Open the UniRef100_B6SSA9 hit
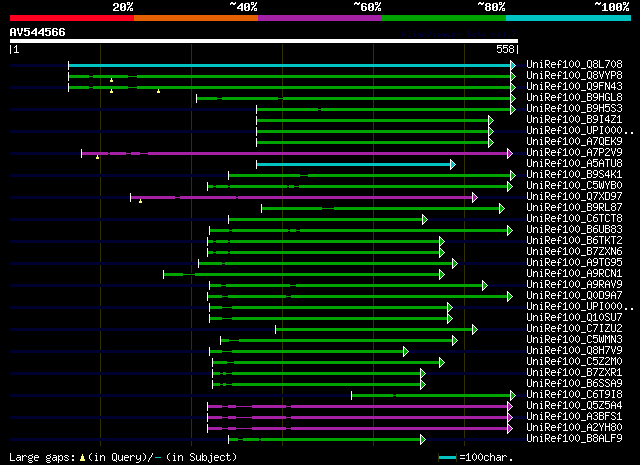 [x=574, y=384]
